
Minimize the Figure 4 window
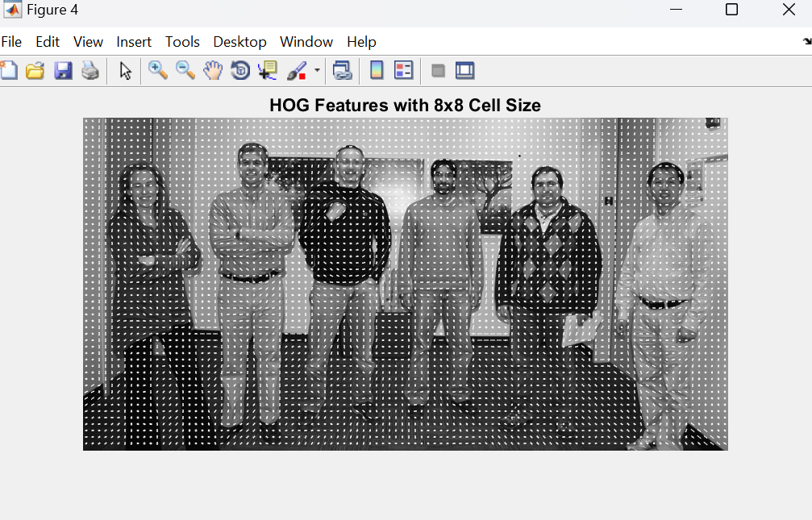pos(676,10)
